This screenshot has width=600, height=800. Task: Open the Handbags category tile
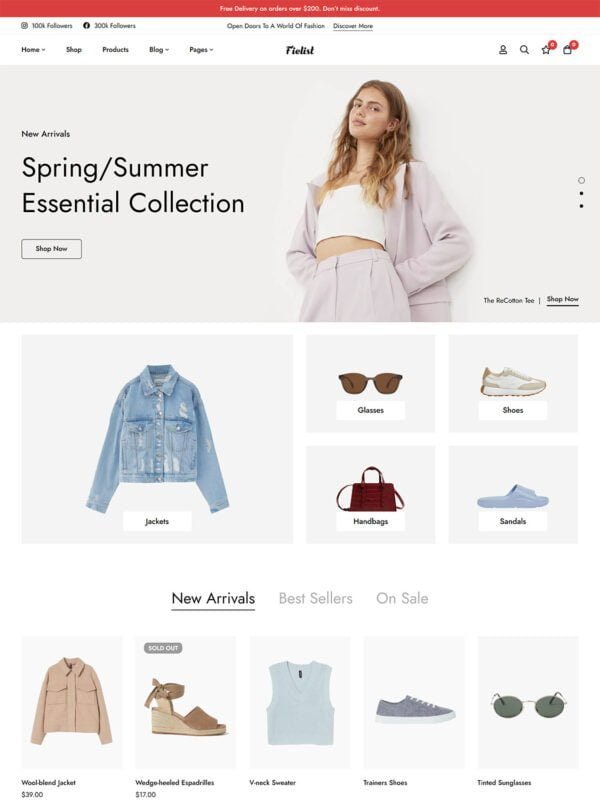click(x=370, y=494)
